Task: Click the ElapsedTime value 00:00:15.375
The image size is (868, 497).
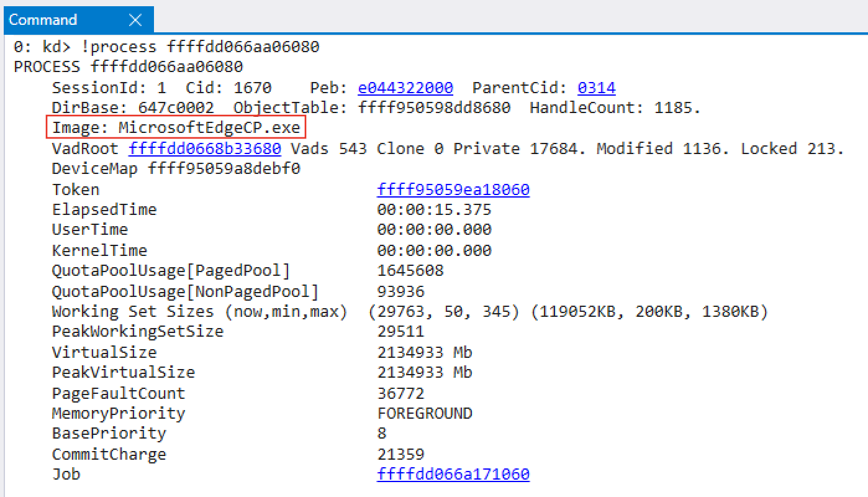Action: pos(434,210)
